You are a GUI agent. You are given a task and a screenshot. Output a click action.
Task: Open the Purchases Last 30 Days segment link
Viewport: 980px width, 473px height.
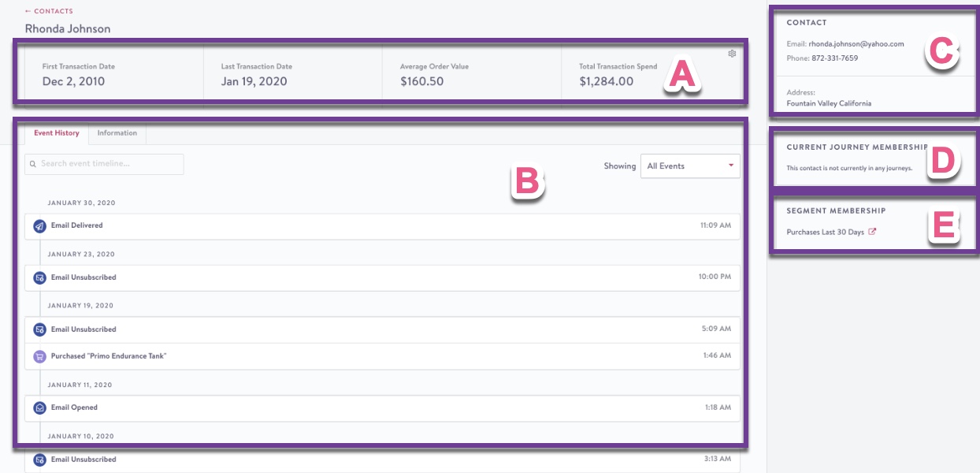point(825,232)
